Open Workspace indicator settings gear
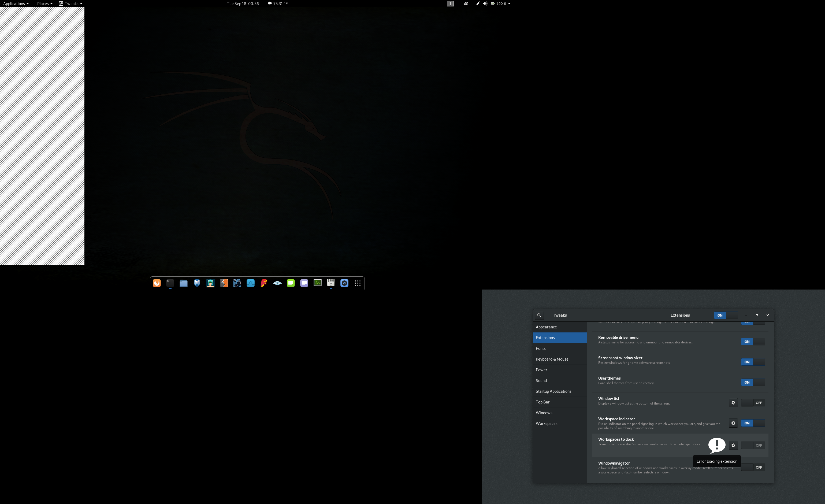The height and width of the screenshot is (504, 825). click(733, 423)
